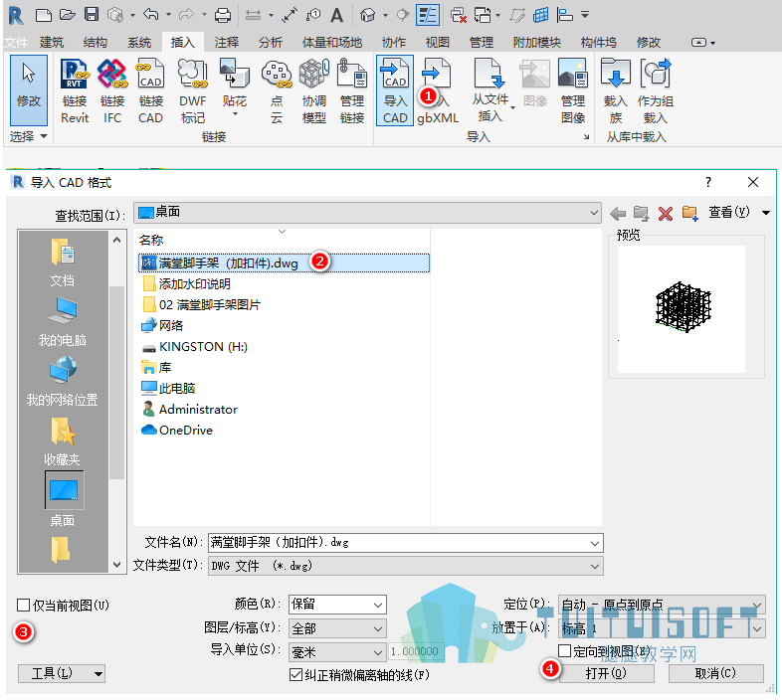Click the Open (打开) button

point(607,673)
